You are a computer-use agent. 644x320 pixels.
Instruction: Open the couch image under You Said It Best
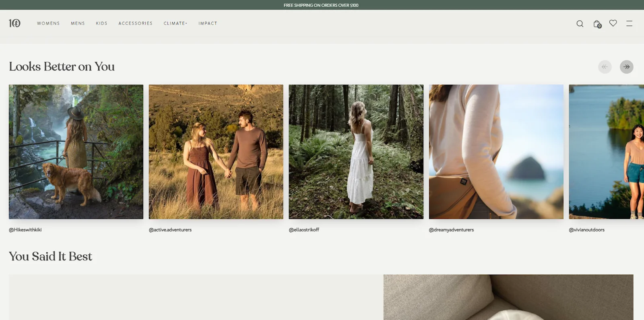(x=508, y=297)
